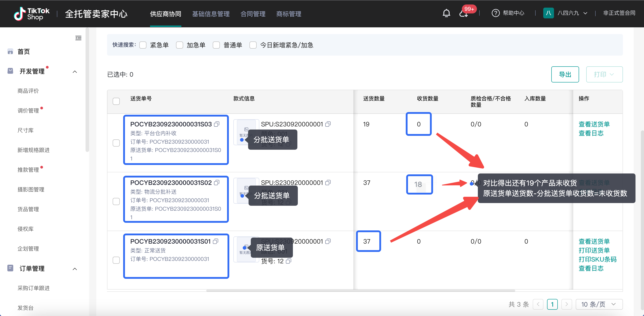Open 商品评价 in the sidebar
This screenshot has height=316, width=644.
(x=28, y=91)
